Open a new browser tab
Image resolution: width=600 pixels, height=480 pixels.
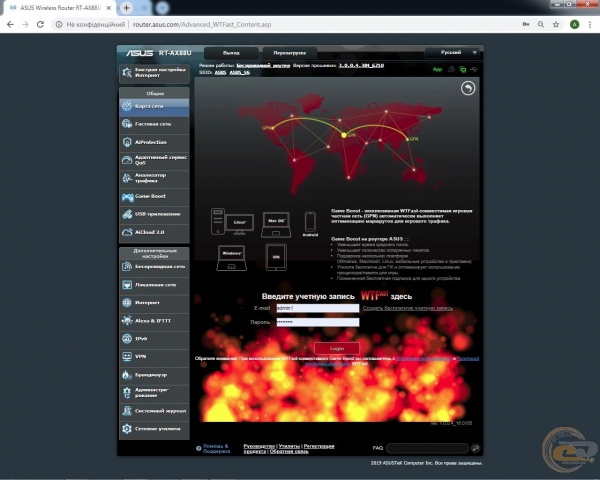point(126,8)
